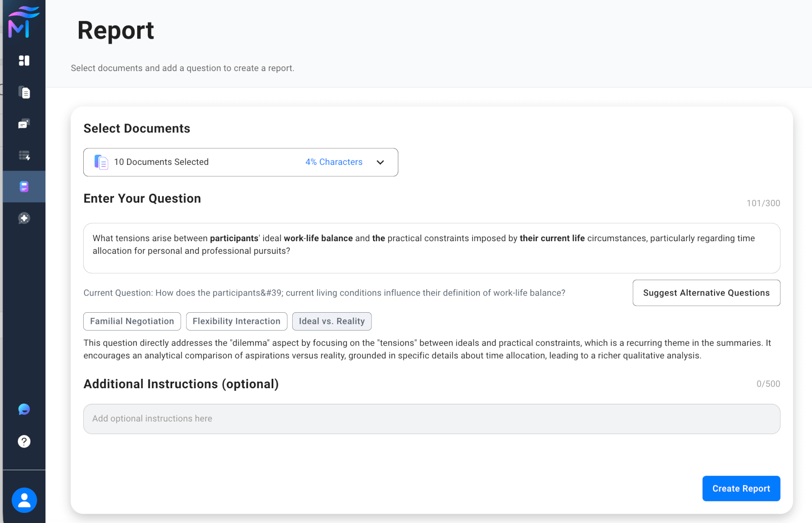Select the Flexibility Interaction option

pos(236,321)
